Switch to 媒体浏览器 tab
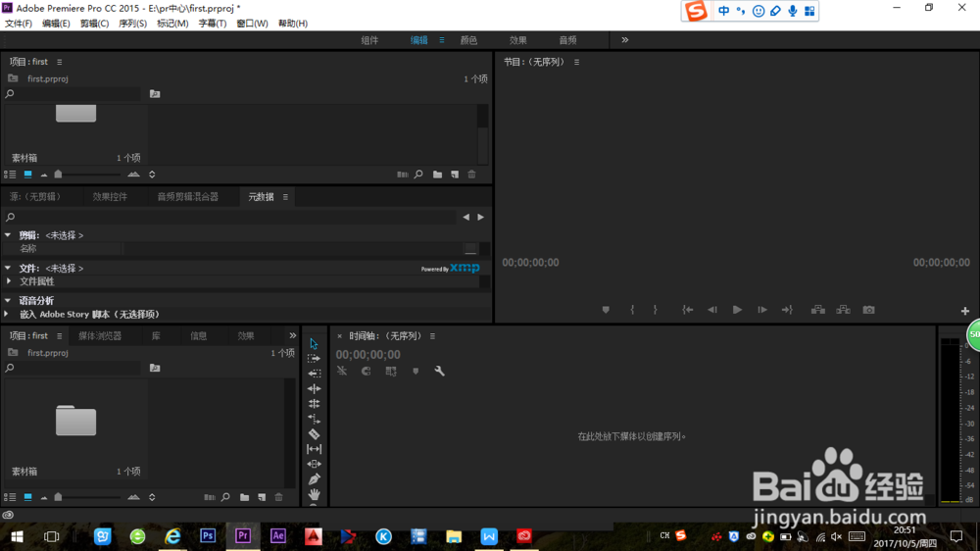The height and width of the screenshot is (551, 980). click(100, 336)
